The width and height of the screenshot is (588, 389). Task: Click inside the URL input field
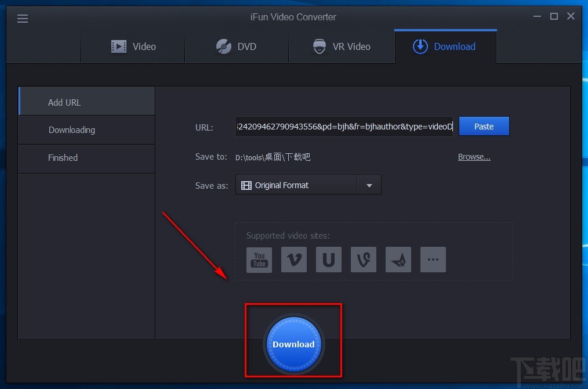[344, 127]
